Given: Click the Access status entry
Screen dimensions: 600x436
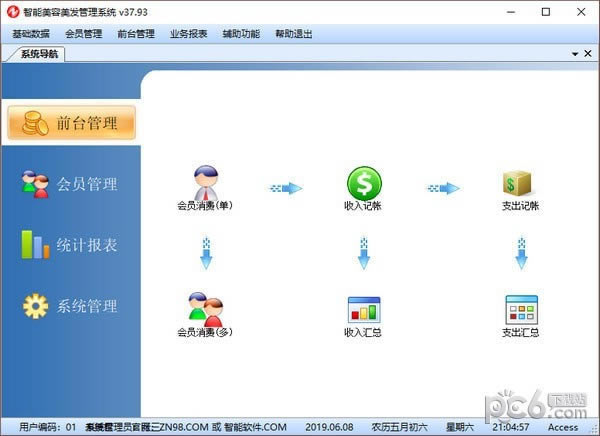Looking at the screenshot, I should point(563,427).
